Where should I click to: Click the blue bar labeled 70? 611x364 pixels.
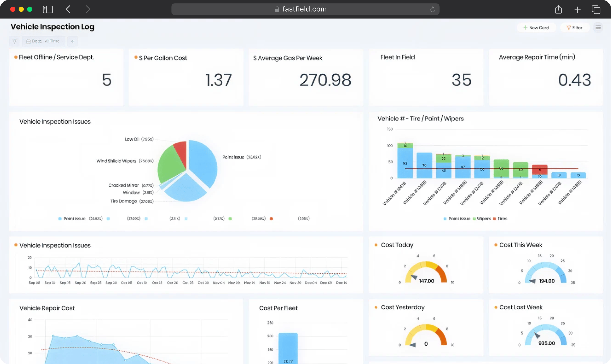pos(424,165)
